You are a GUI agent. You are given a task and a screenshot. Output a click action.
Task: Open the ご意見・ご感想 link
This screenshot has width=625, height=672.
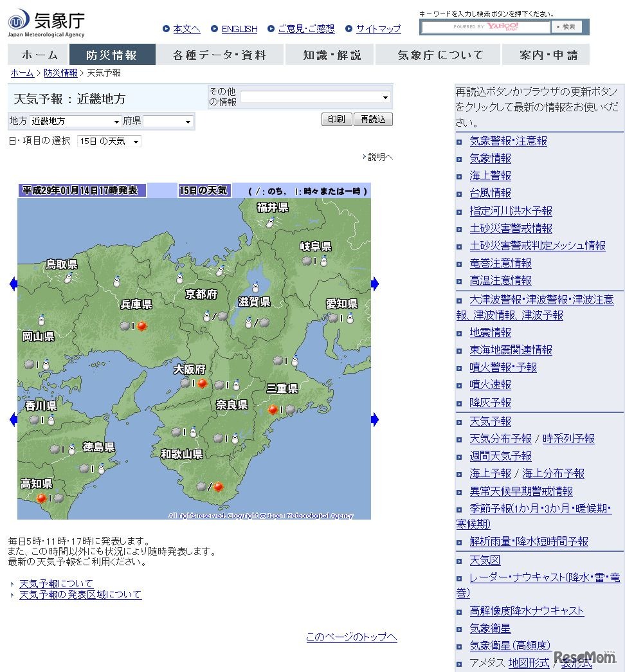coord(306,29)
